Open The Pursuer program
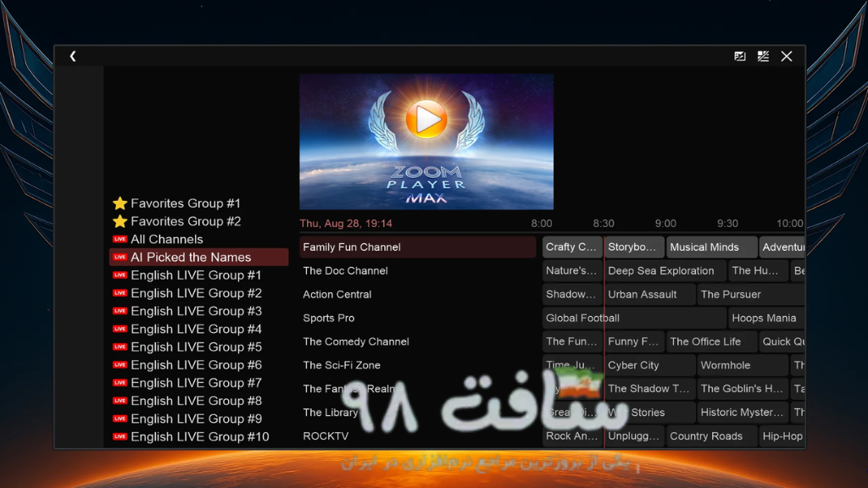The height and width of the screenshot is (488, 868). pos(751,294)
